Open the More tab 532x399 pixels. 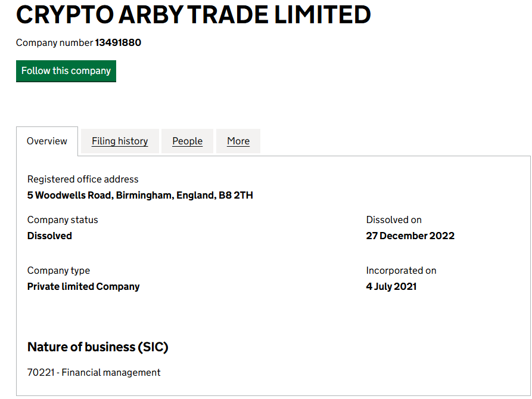(x=238, y=141)
